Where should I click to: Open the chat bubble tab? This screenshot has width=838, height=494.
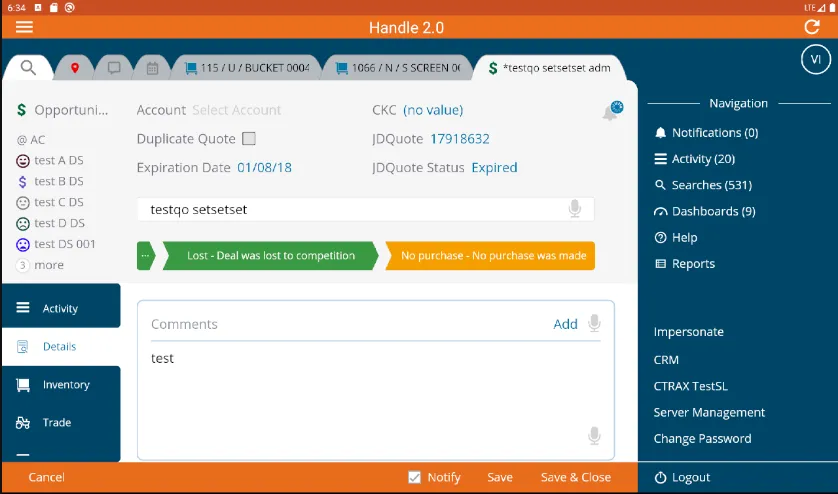tap(114, 68)
